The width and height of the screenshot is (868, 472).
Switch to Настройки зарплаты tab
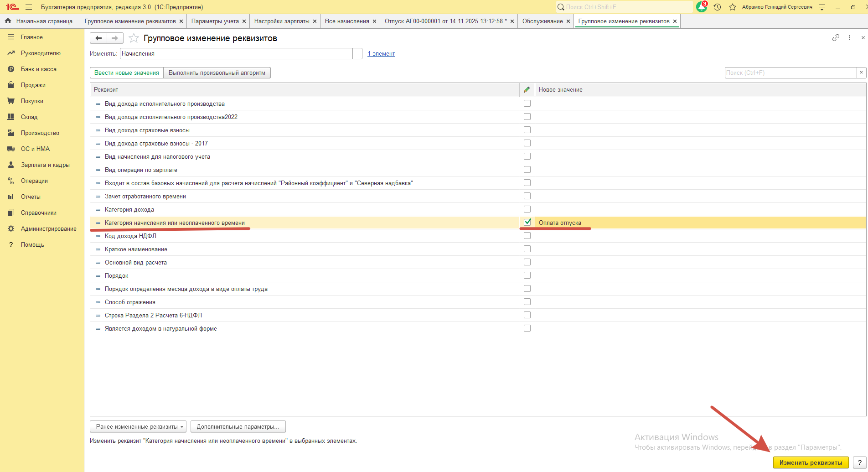click(281, 21)
